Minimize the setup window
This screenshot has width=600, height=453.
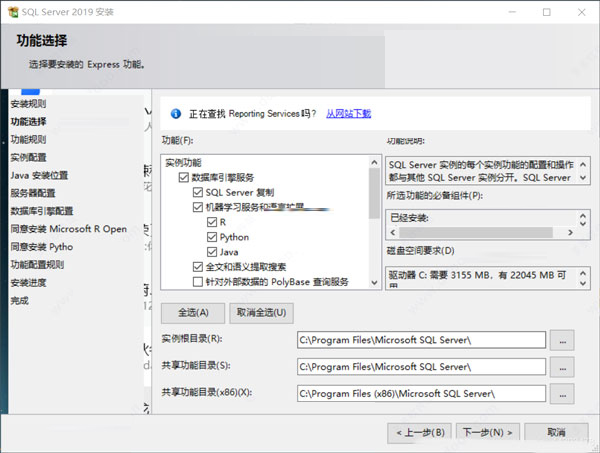click(x=512, y=12)
